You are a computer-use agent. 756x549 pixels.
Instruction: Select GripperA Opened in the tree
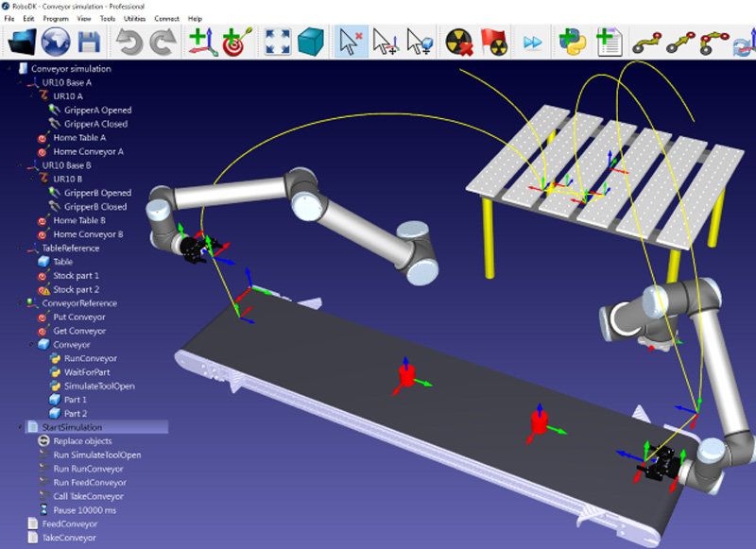coord(96,110)
